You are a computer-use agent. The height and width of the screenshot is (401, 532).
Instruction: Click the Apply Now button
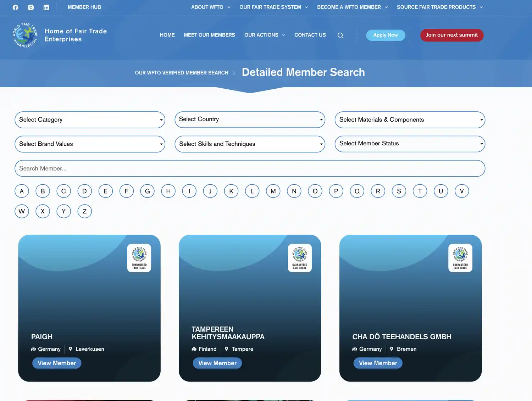click(x=386, y=35)
